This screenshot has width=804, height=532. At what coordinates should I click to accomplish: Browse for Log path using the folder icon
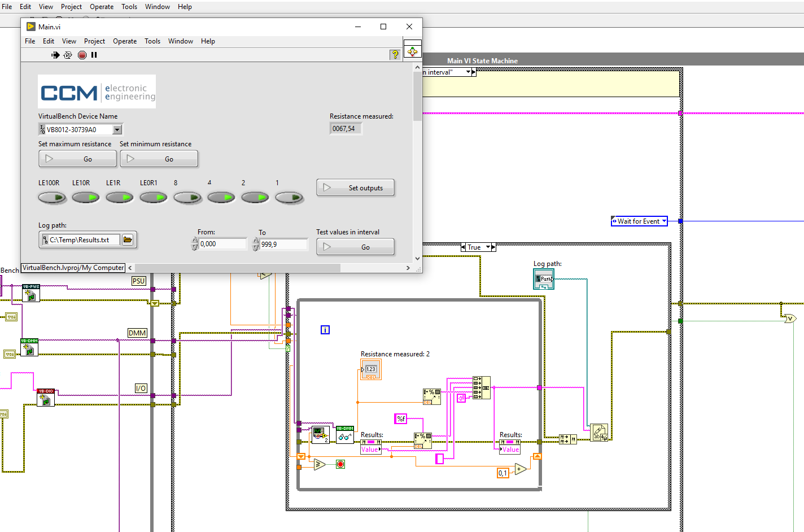point(128,239)
